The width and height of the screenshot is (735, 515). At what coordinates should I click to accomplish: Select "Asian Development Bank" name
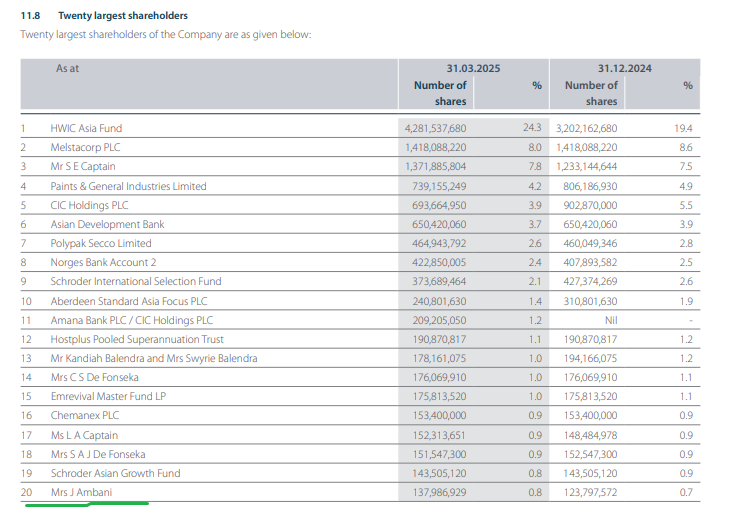coord(107,224)
